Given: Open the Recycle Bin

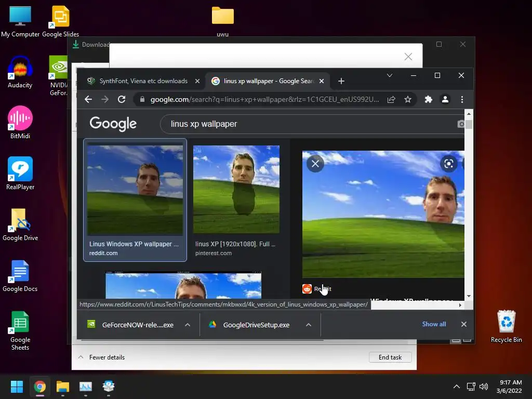Looking at the screenshot, I should (x=506, y=326).
